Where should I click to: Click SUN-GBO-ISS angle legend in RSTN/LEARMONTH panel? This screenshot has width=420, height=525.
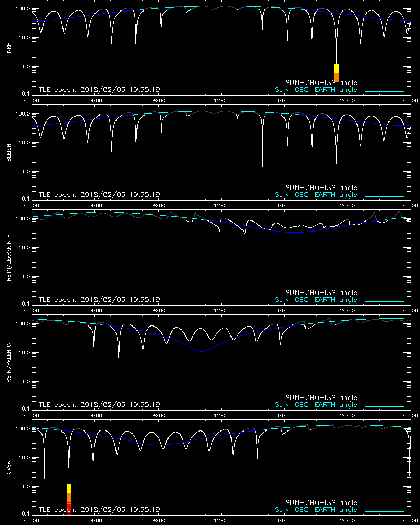pos(321,292)
